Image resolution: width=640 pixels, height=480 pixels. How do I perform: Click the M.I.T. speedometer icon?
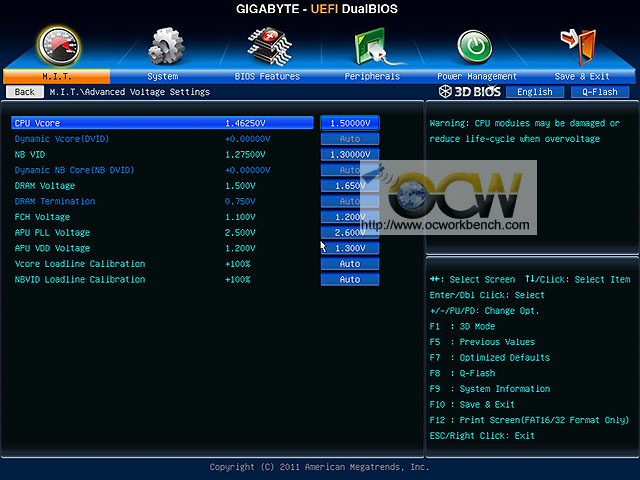coord(59,46)
